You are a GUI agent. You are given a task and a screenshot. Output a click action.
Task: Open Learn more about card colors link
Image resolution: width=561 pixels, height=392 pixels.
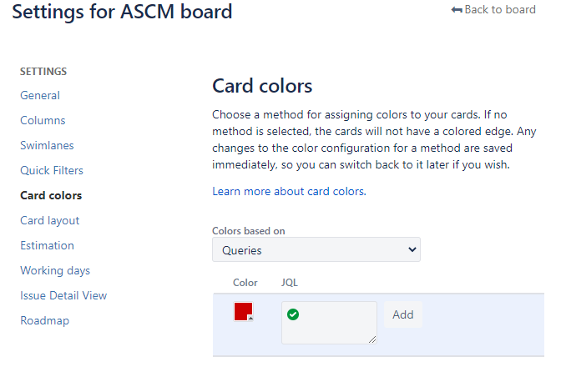(289, 191)
